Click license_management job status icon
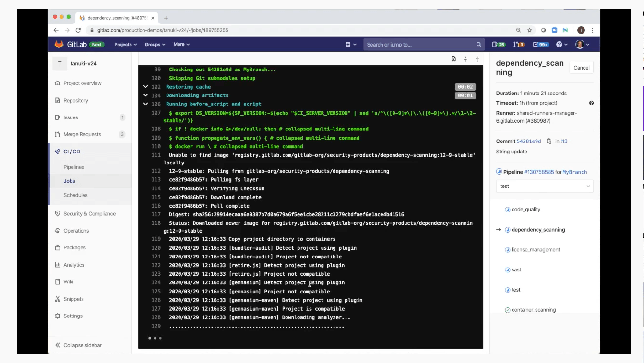Image resolution: width=644 pixels, height=363 pixels. pos(508,250)
